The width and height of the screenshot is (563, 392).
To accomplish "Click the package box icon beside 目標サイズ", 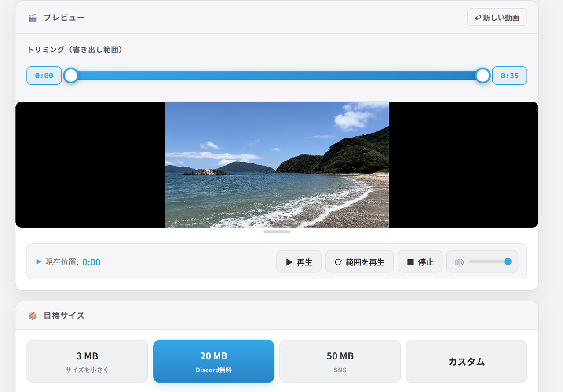I will click(x=33, y=316).
